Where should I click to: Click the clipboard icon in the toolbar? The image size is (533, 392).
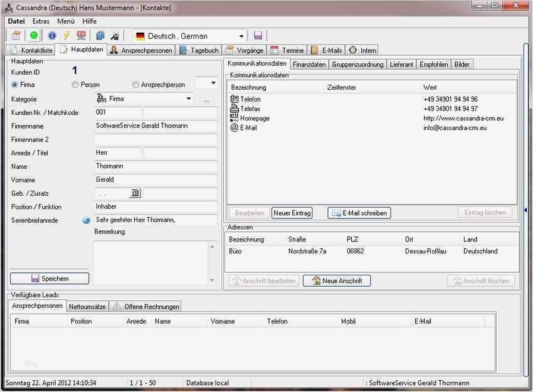[x=16, y=35]
